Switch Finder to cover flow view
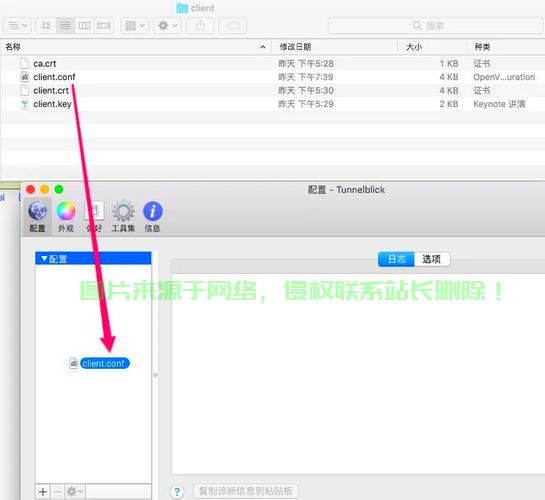This screenshot has width=545, height=500. pos(103,25)
